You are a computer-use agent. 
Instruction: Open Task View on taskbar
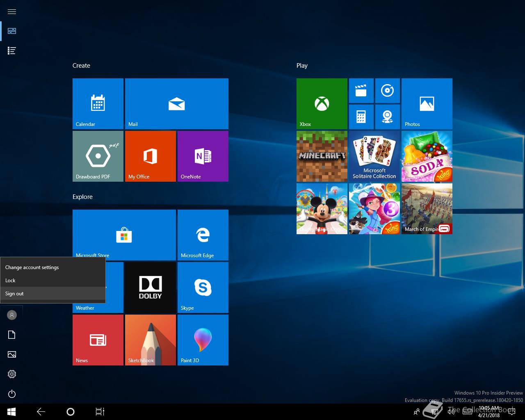(100, 412)
